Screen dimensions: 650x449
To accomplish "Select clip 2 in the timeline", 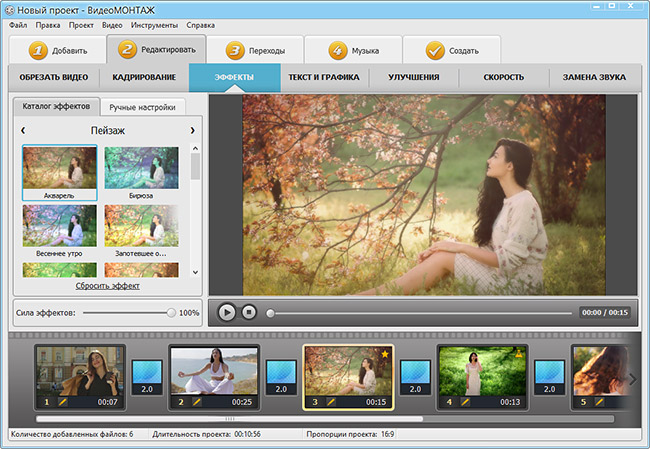I will pyautogui.click(x=214, y=377).
